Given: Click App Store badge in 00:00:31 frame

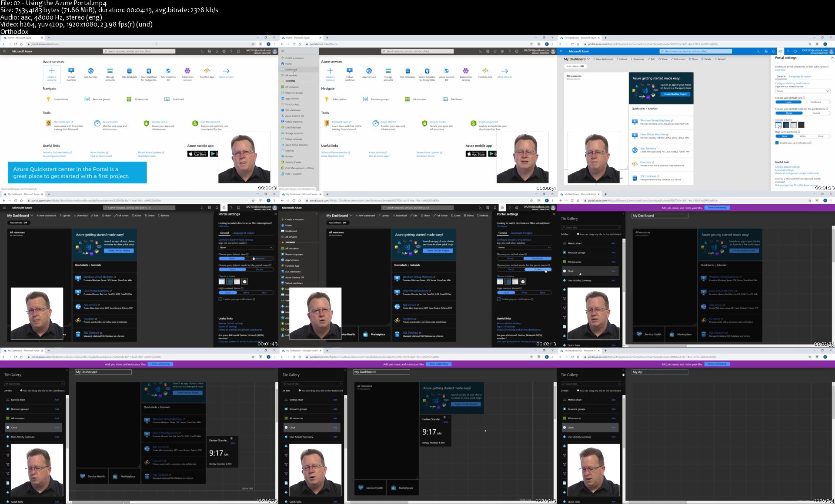Looking at the screenshot, I should point(197,154).
